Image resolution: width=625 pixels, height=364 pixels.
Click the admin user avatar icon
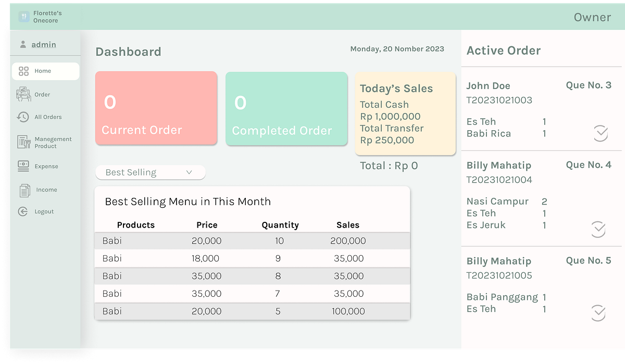click(x=22, y=44)
